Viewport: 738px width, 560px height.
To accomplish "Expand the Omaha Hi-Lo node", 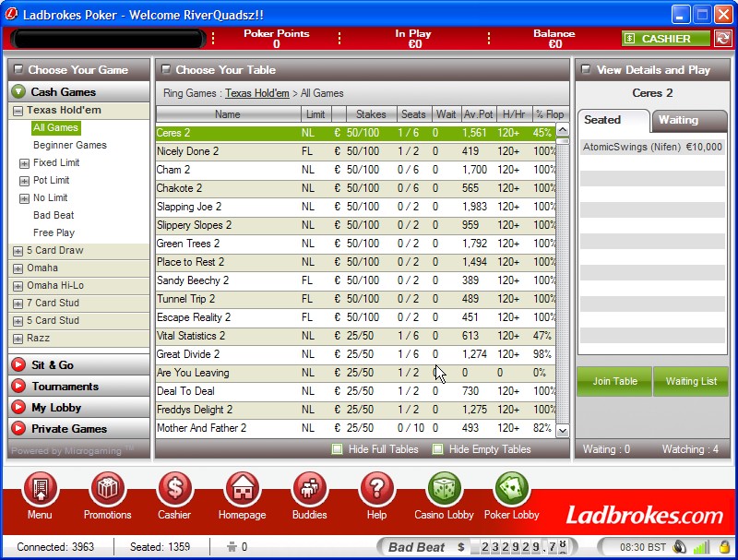I will coord(18,286).
